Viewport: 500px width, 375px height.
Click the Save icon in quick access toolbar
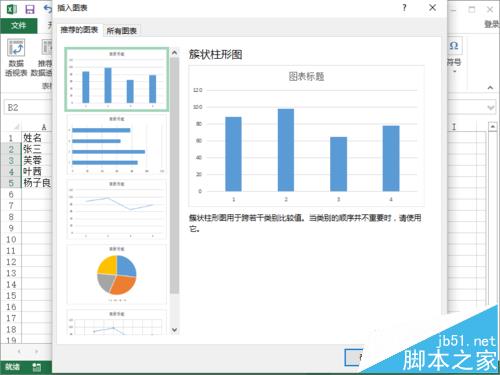click(30, 9)
